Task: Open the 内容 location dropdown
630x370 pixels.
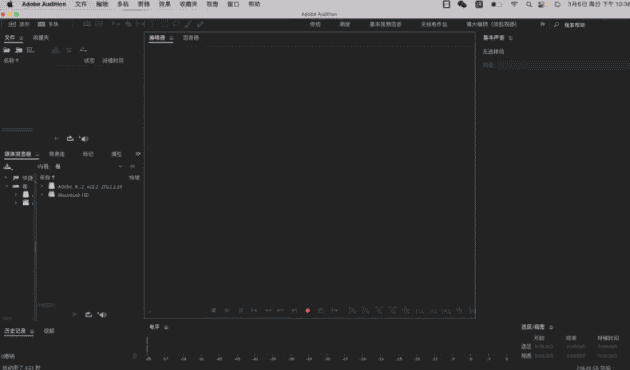Action: pos(88,166)
